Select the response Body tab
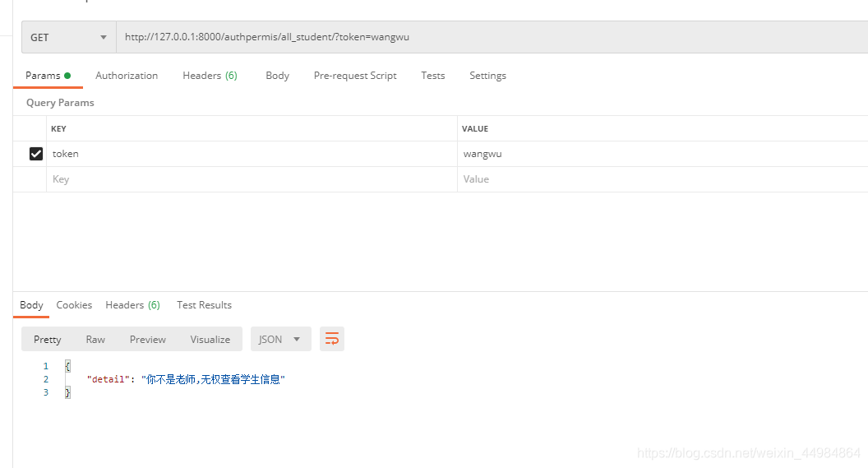Image resolution: width=868 pixels, height=468 pixels. click(31, 305)
